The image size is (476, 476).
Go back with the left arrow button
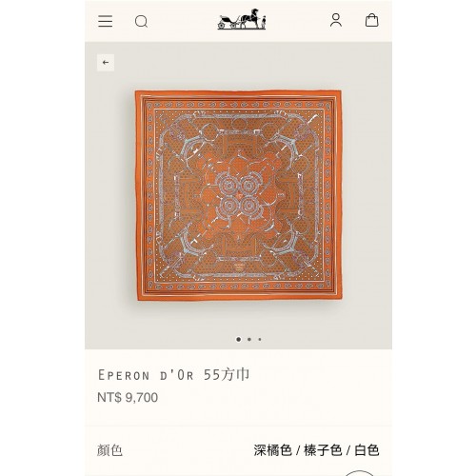pyautogui.click(x=106, y=62)
